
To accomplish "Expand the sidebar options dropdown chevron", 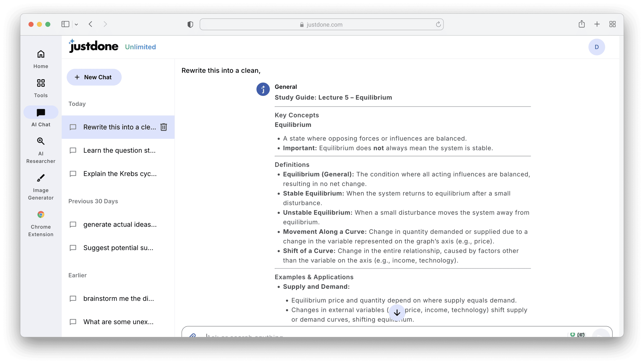I will pos(77,25).
